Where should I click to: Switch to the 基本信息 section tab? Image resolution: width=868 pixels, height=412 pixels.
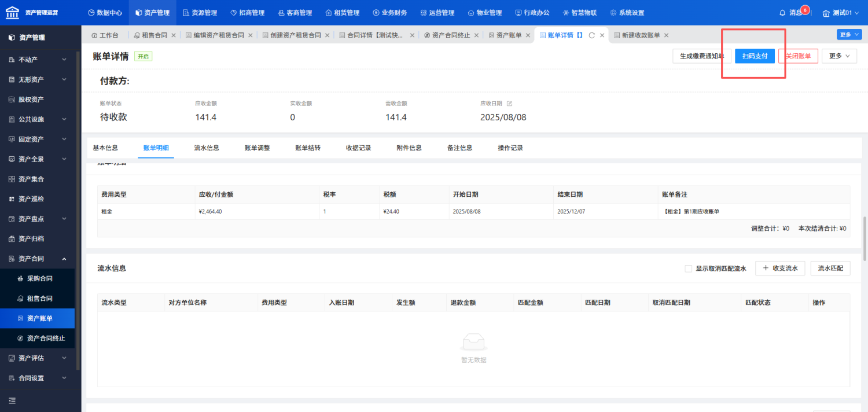point(105,148)
